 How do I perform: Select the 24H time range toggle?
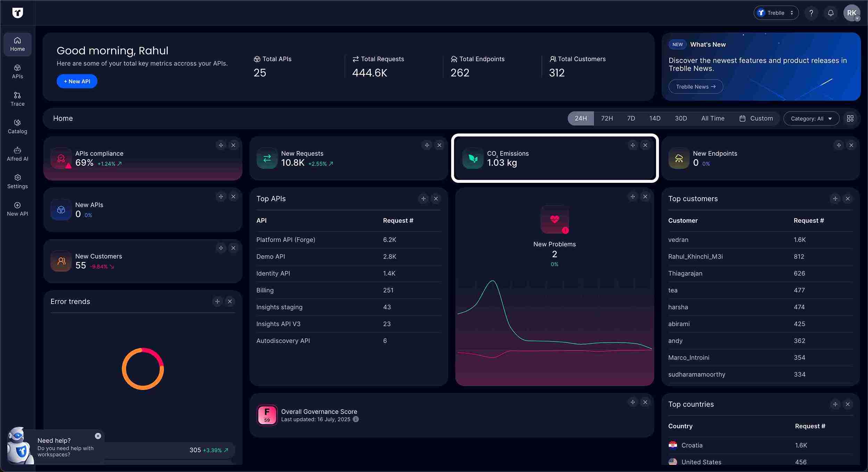[580, 119]
